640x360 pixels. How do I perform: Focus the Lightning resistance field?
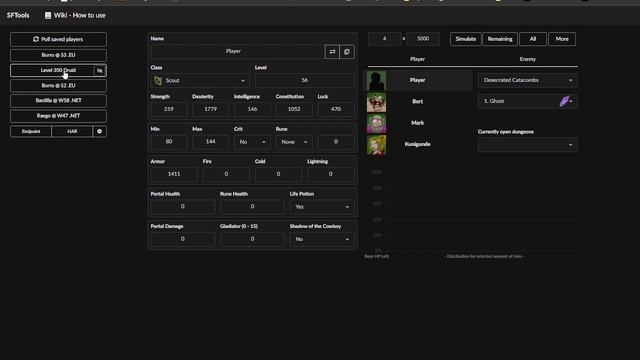click(x=331, y=174)
